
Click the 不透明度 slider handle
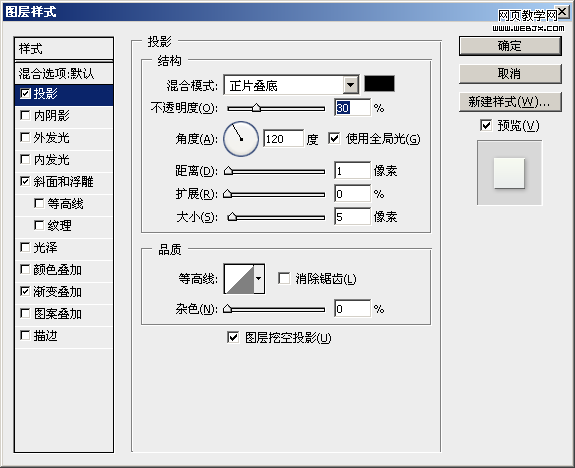pyautogui.click(x=256, y=108)
